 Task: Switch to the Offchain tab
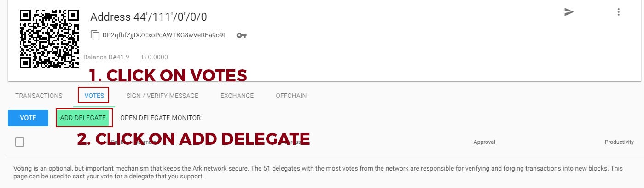click(x=291, y=96)
